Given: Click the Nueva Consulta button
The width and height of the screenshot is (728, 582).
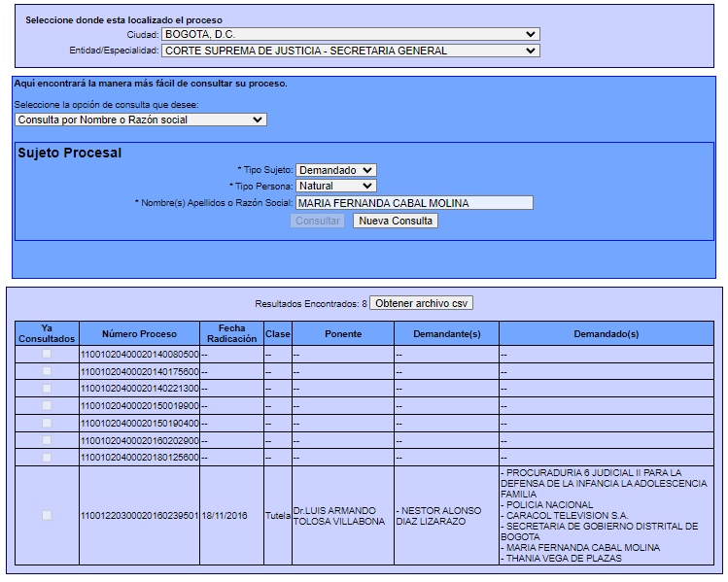Looking at the screenshot, I should coord(396,221).
